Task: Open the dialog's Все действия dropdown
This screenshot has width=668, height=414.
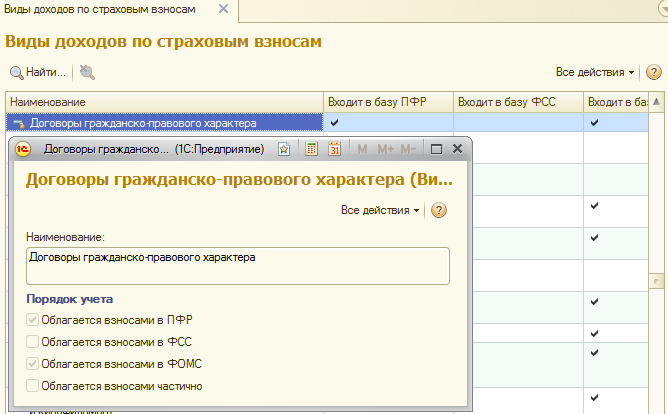Action: (380, 210)
